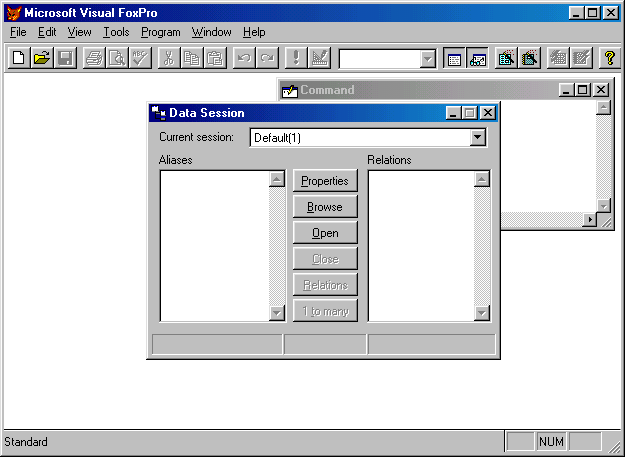Open the File menu
Screen dimensions: 625x457
click(x=18, y=32)
